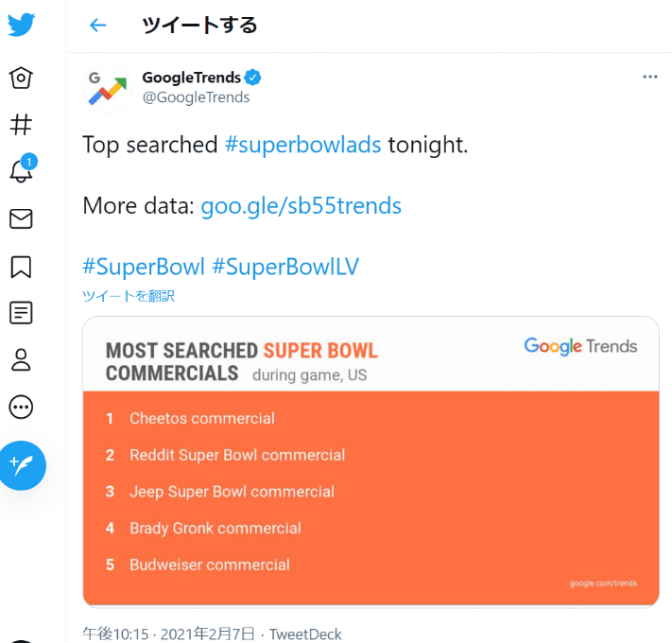The height and width of the screenshot is (643, 672).
Task: Open the tweet's three-dot options menu
Action: [x=650, y=77]
